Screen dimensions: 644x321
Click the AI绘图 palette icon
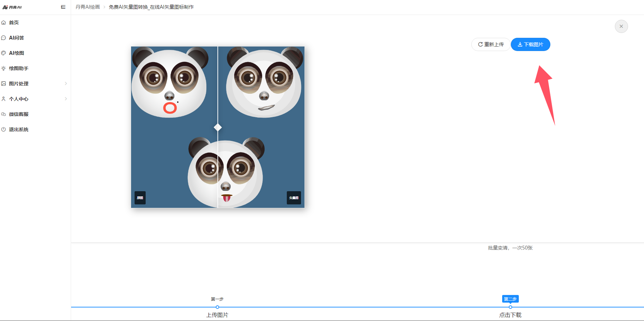pyautogui.click(x=3, y=53)
